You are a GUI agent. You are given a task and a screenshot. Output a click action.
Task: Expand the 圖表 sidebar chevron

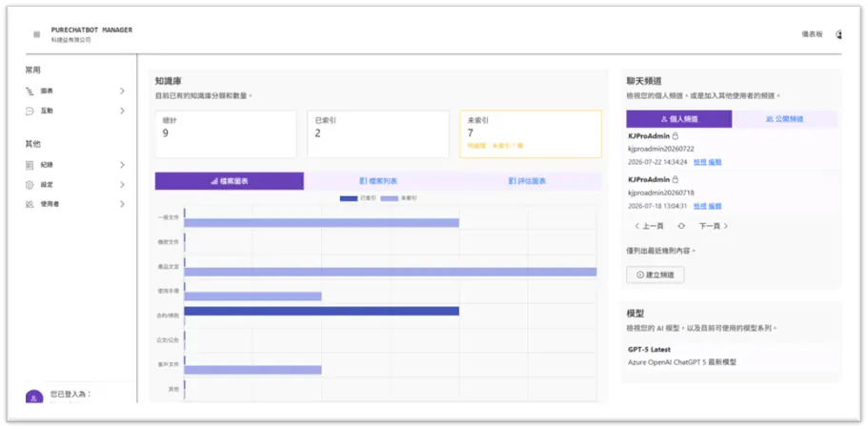pyautogui.click(x=122, y=92)
